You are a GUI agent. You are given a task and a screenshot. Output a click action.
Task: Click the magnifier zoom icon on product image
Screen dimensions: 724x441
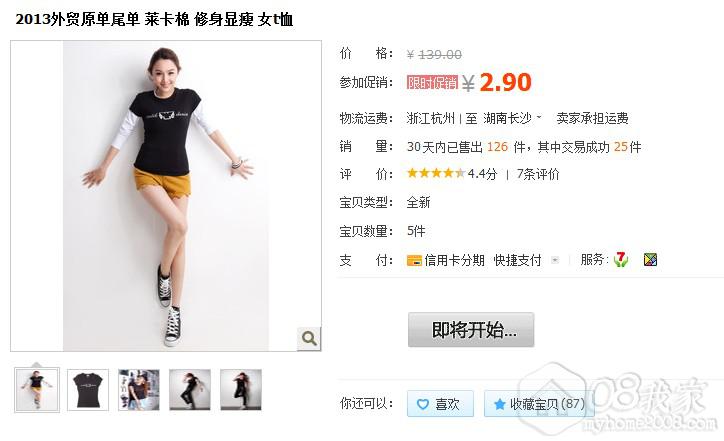pos(309,338)
